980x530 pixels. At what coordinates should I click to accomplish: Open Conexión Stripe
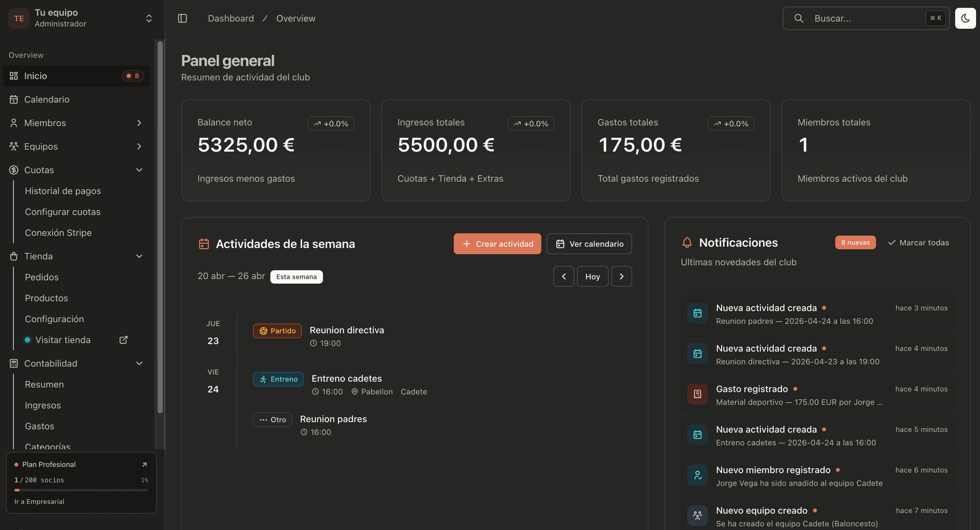pyautogui.click(x=58, y=233)
